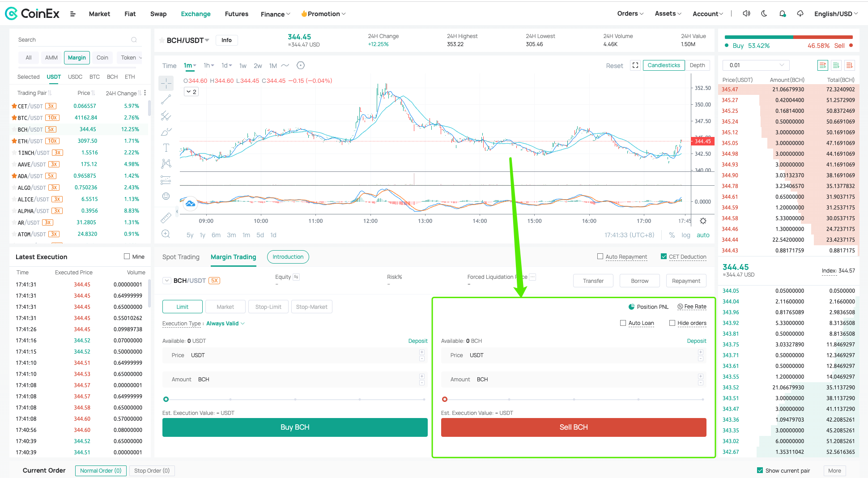Check Hide orders

[x=672, y=323]
